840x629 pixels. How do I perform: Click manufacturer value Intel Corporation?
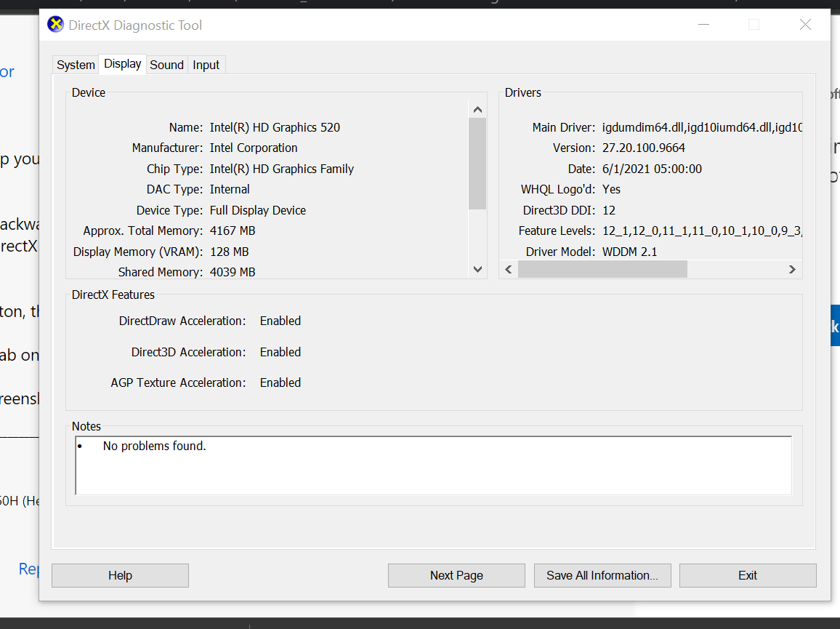pyautogui.click(x=254, y=148)
